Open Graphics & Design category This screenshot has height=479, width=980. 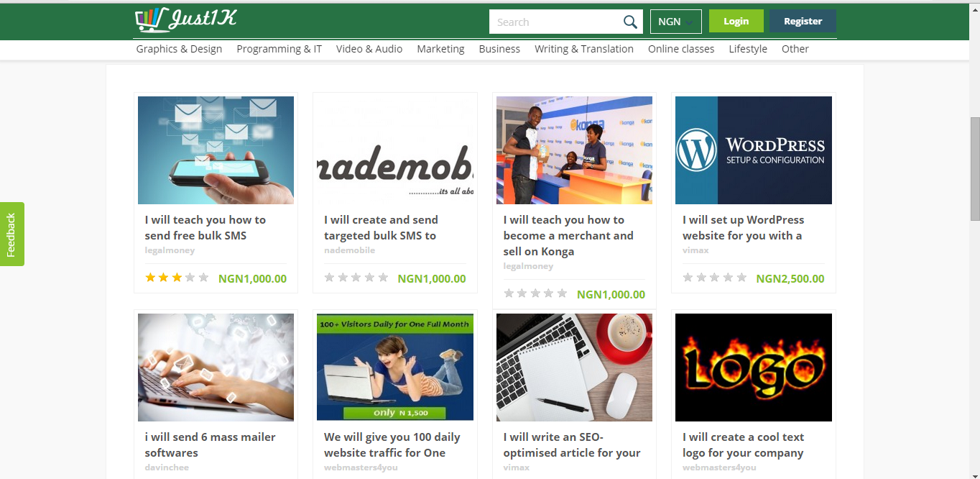click(x=179, y=49)
